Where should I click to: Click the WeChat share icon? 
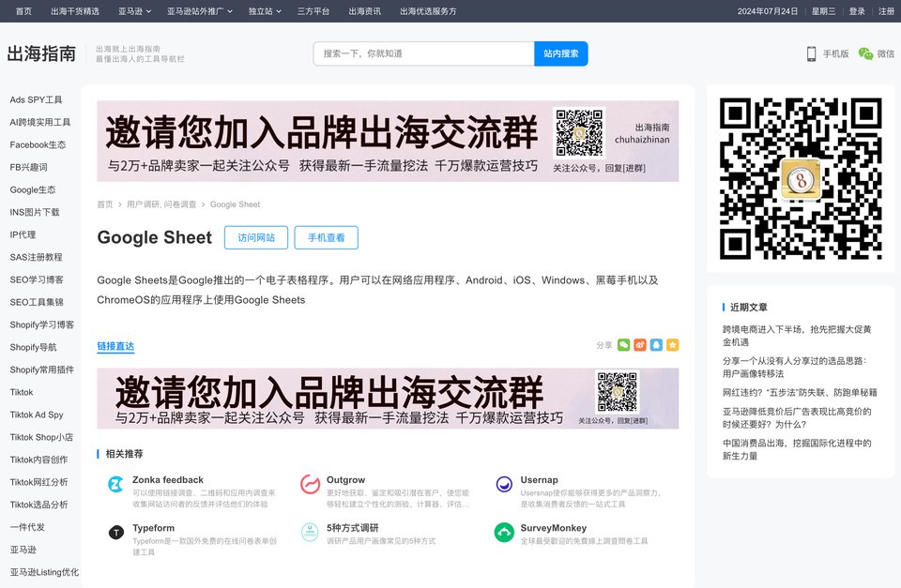623,344
